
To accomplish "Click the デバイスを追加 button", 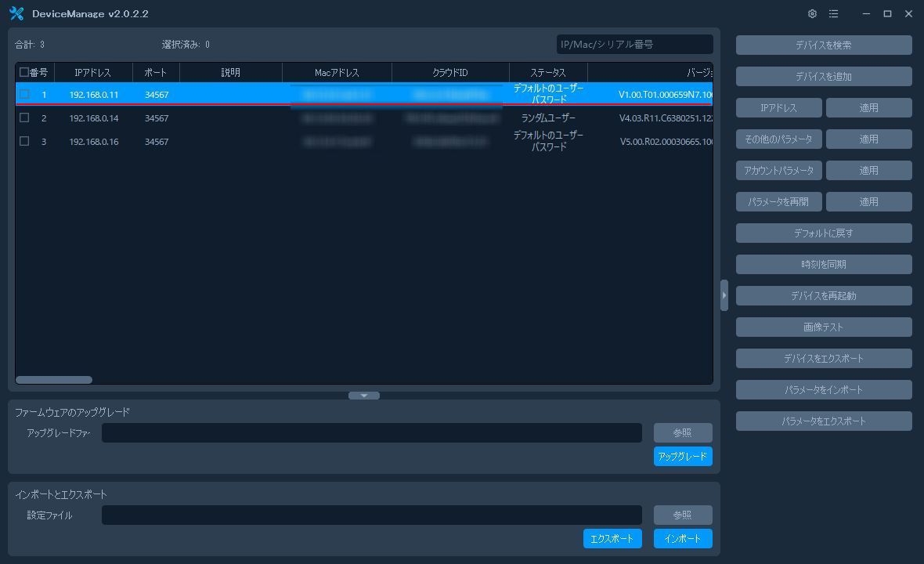I will (x=823, y=77).
